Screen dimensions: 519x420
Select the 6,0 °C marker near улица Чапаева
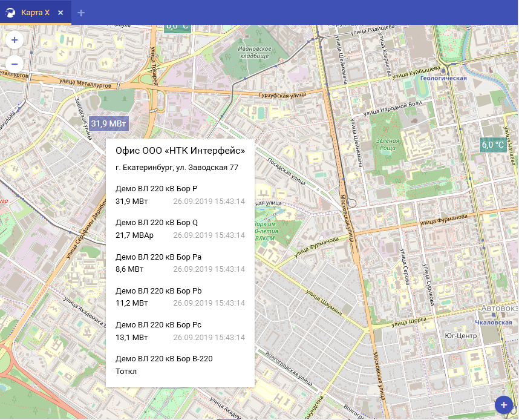pos(493,145)
